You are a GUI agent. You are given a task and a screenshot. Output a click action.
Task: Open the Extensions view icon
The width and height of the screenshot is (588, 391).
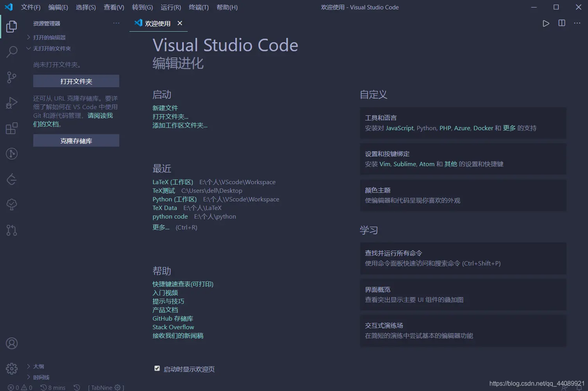[x=12, y=128]
